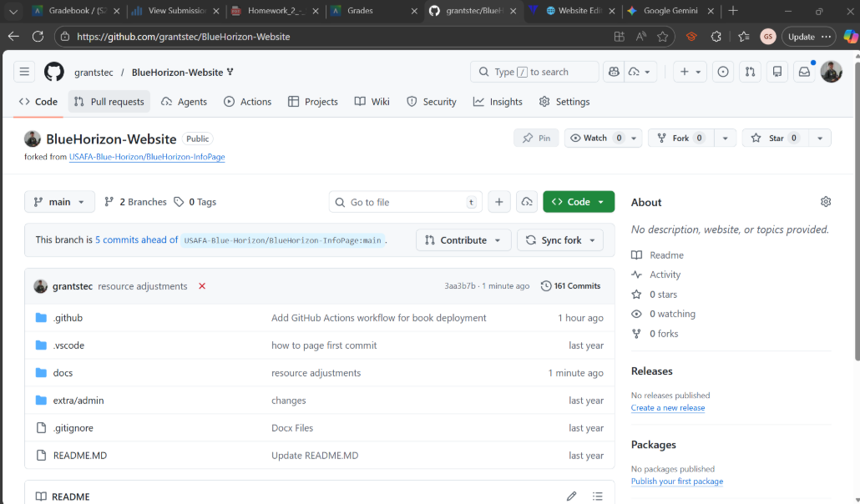Viewport: 860px width, 504px height.
Task: Fork the repository button
Action: [x=680, y=139]
